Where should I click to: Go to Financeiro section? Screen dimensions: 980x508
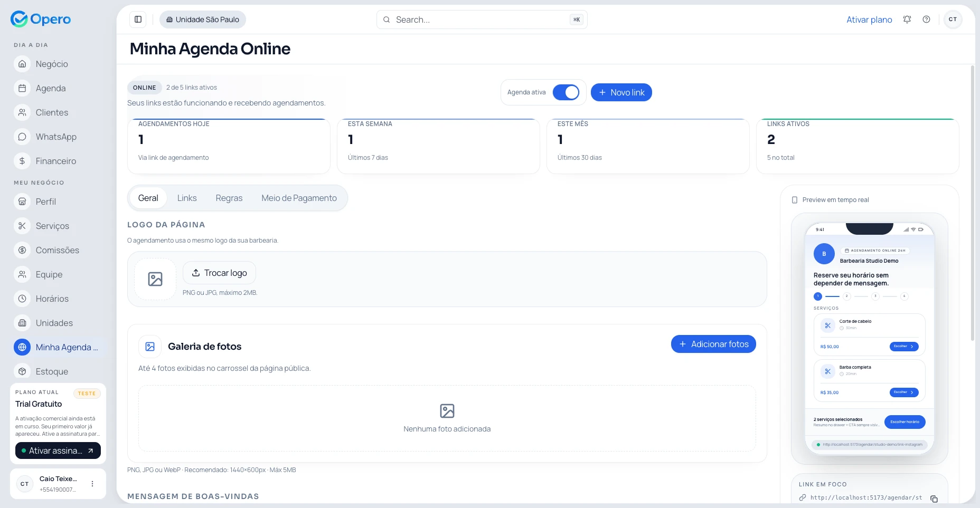coord(55,161)
